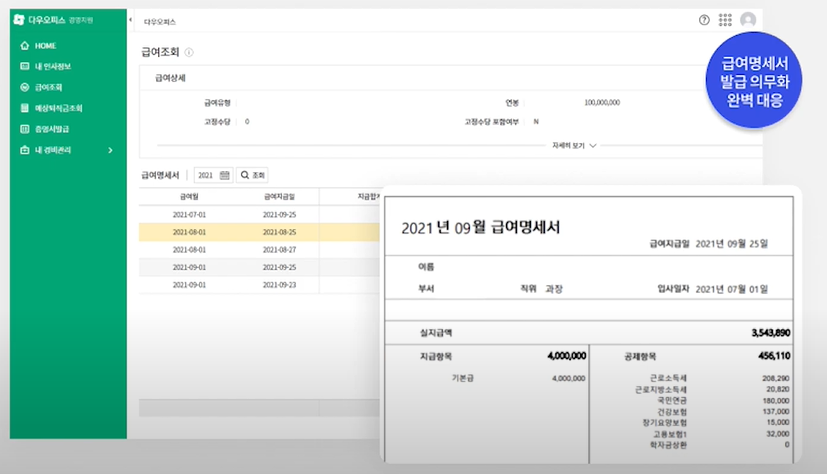The width and height of the screenshot is (827, 474).
Task: Click the 증명서발급 icon
Action: point(24,129)
